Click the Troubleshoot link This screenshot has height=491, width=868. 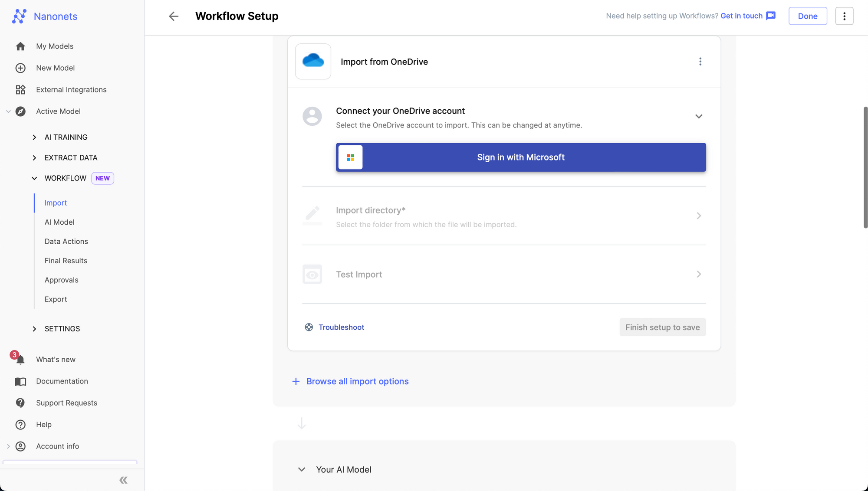[x=341, y=327]
